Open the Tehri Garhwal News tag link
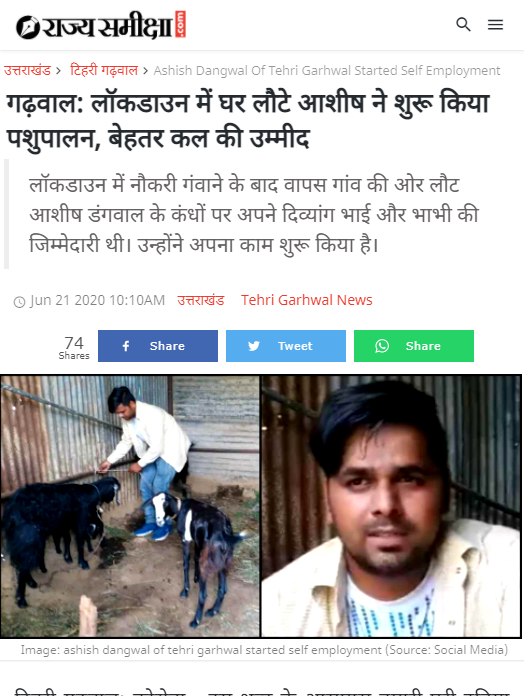 pos(307,300)
